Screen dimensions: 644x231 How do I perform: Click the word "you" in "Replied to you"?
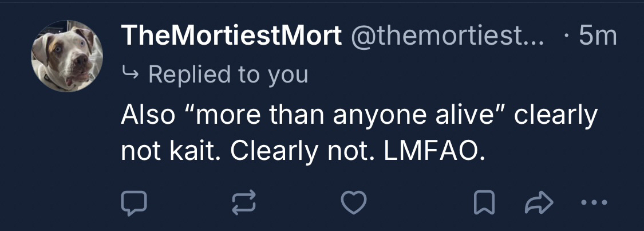point(289,75)
